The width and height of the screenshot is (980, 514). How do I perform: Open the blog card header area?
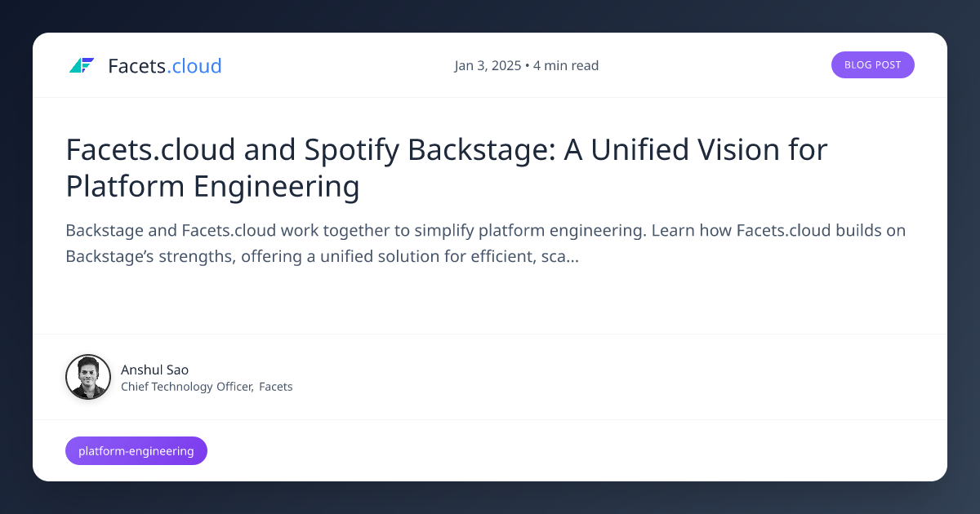490,65
